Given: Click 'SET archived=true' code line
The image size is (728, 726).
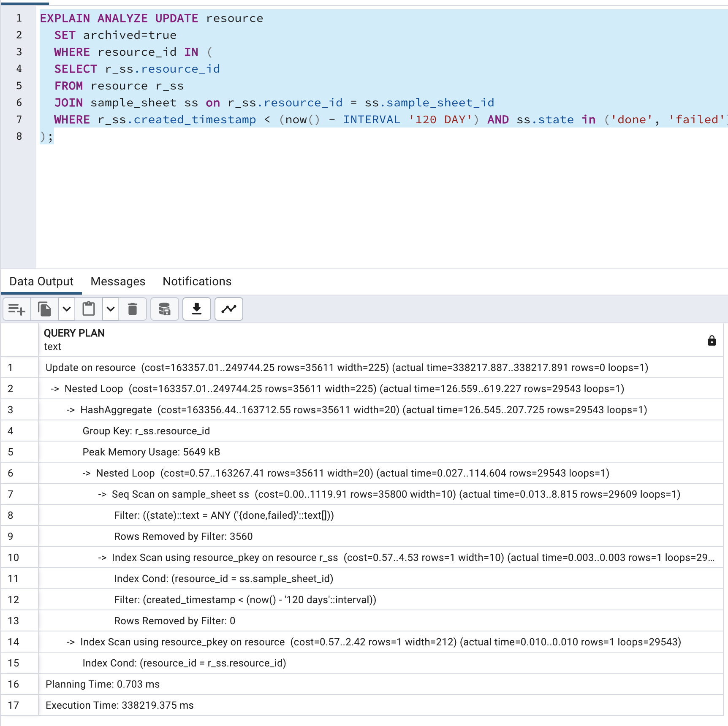Looking at the screenshot, I should pos(115,35).
